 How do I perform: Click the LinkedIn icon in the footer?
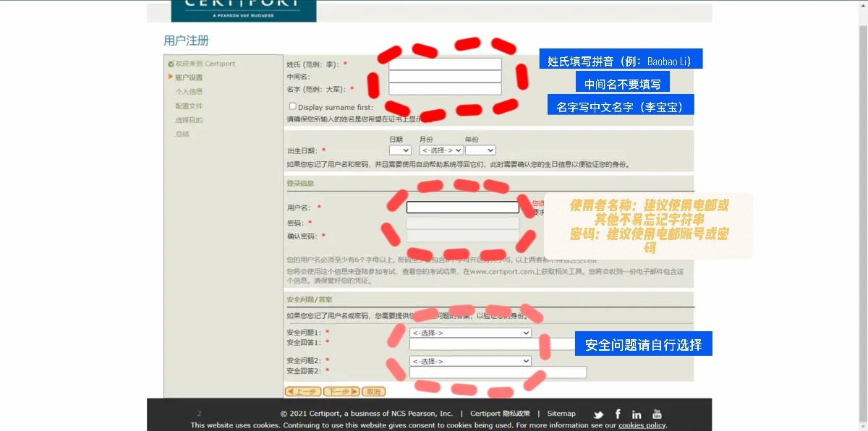[x=637, y=414]
